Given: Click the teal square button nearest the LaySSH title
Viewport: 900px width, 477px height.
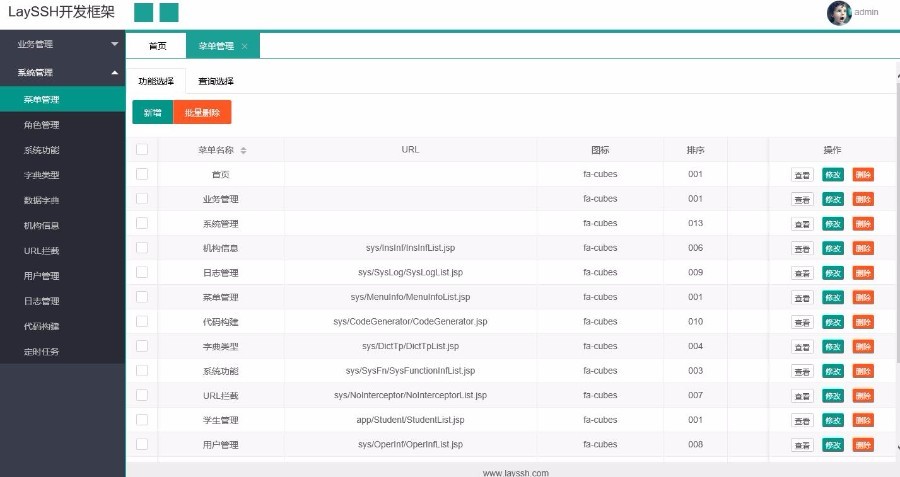Looking at the screenshot, I should pos(143,12).
